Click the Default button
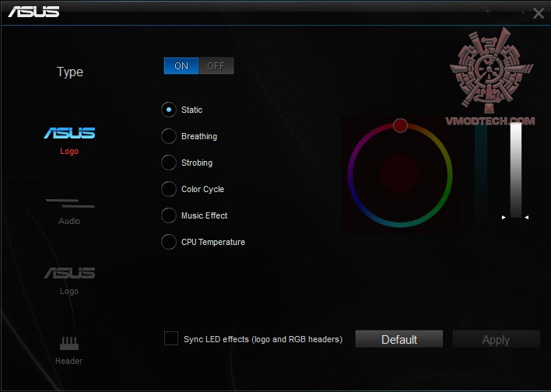This screenshot has width=551, height=392. (399, 339)
